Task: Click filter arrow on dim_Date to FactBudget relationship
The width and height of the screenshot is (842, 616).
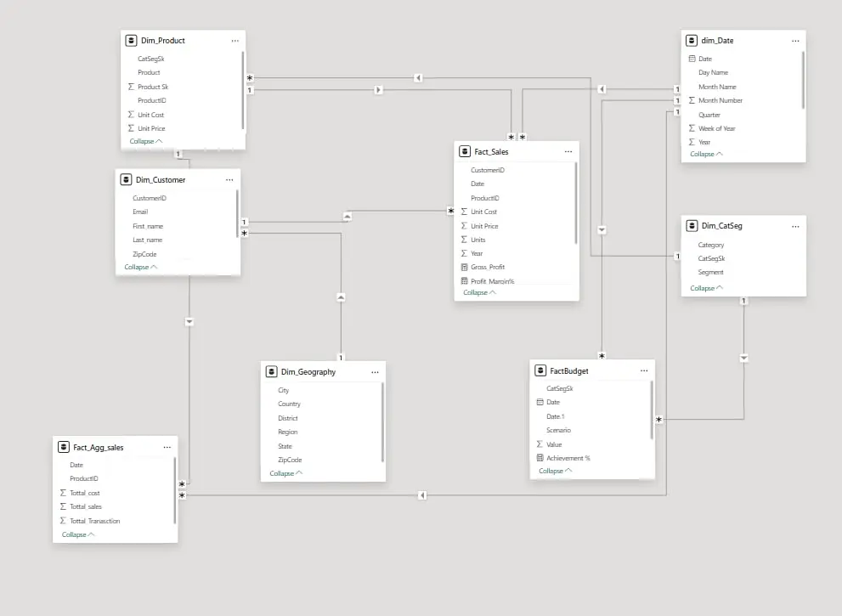Action: point(602,230)
